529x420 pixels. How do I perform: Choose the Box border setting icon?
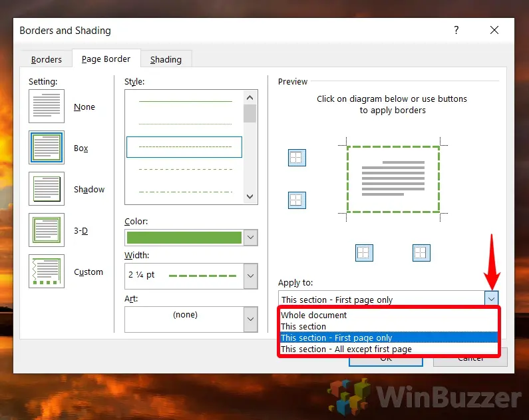(47, 148)
